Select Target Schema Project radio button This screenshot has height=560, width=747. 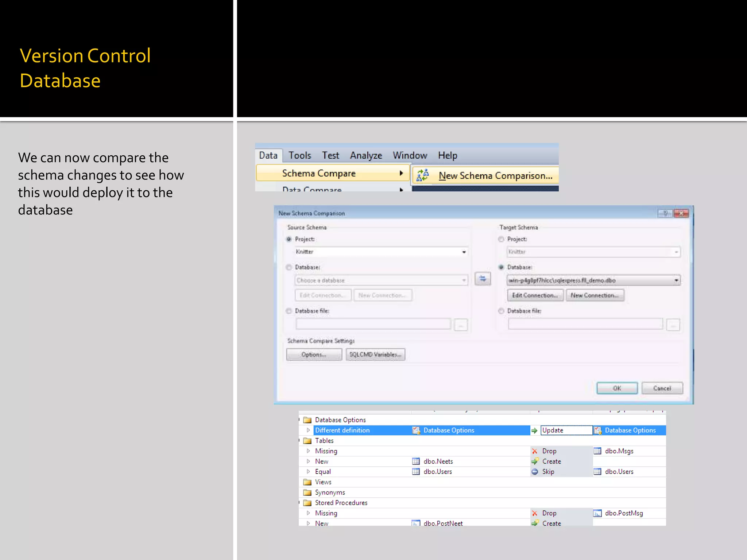[501, 239]
